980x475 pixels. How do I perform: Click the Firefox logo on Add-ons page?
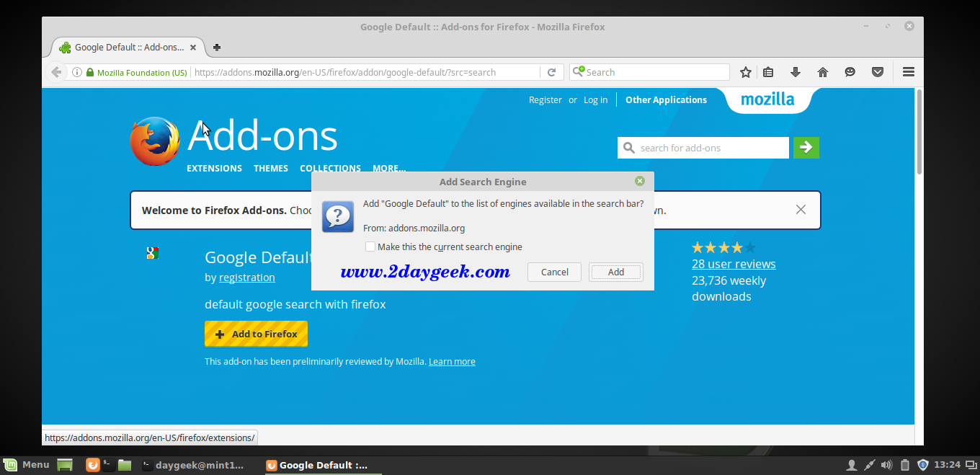154,141
